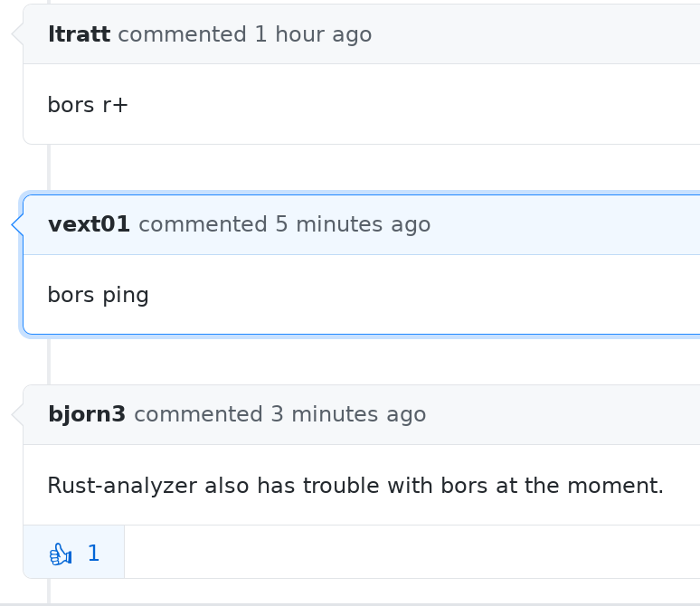Click the "bors ping" comment text
This screenshot has width=700, height=606.
pyautogui.click(x=98, y=295)
